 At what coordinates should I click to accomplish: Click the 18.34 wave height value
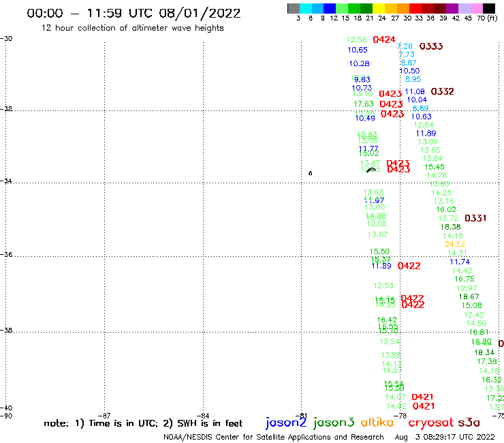pos(484,352)
